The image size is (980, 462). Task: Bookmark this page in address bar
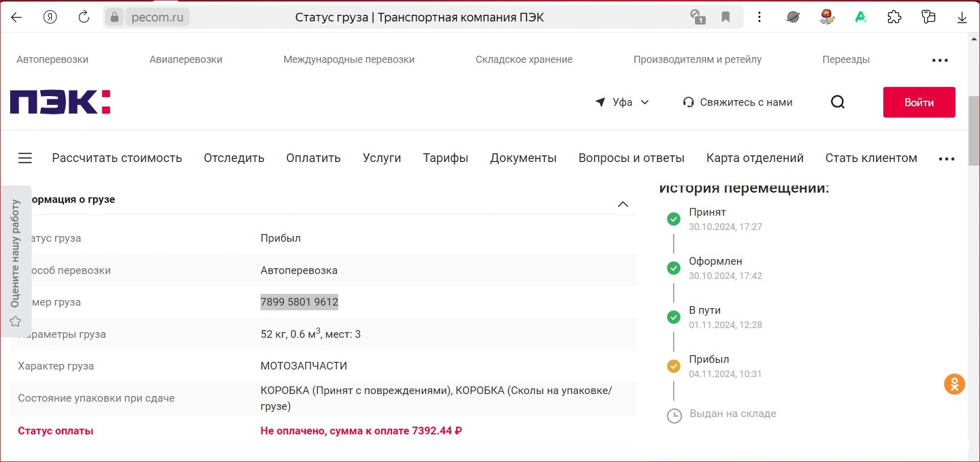click(x=725, y=17)
